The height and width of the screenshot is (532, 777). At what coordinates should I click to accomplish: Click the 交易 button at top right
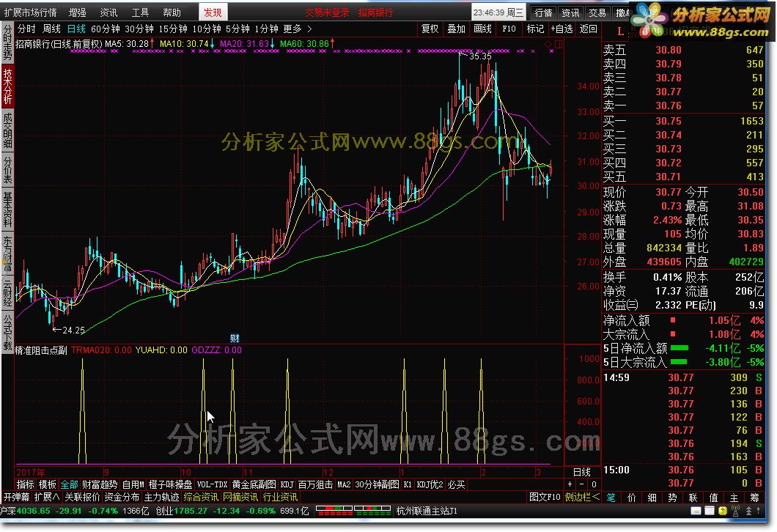coord(597,13)
